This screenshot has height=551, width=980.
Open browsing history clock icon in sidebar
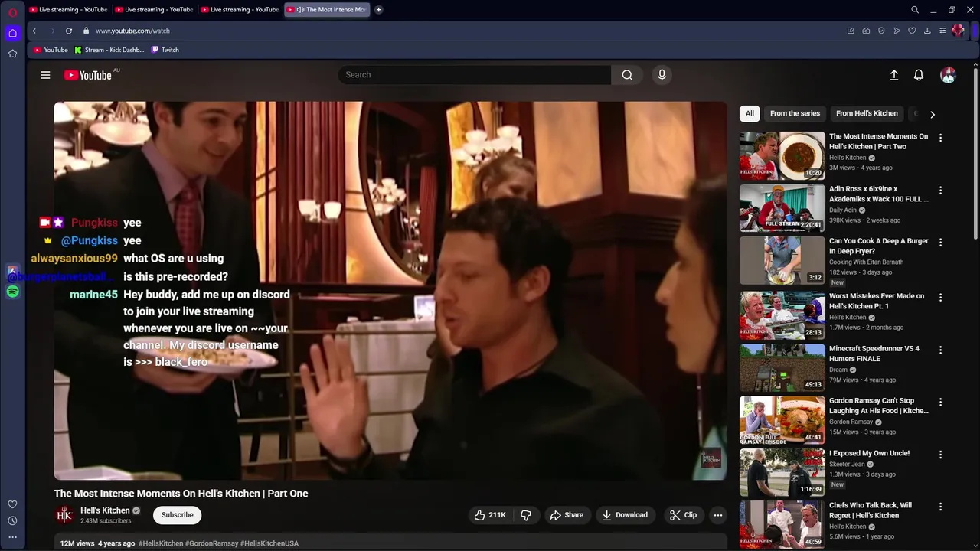click(x=12, y=520)
